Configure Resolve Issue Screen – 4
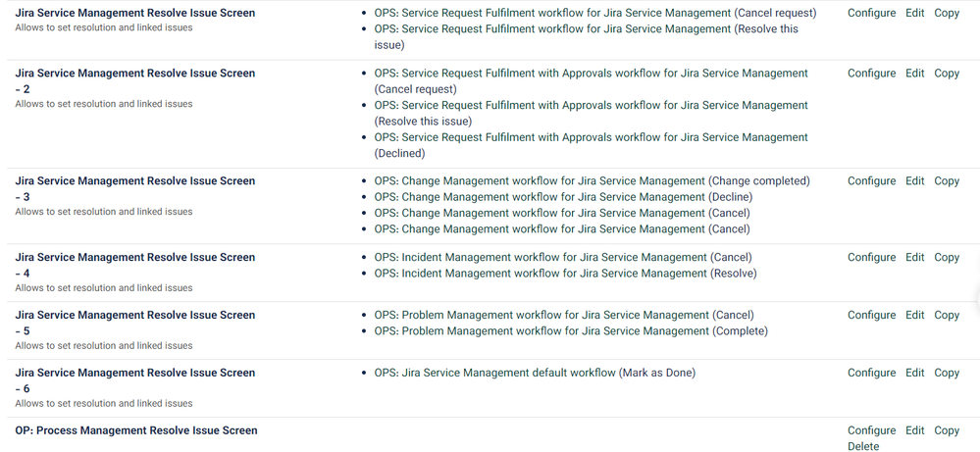 [x=871, y=257]
